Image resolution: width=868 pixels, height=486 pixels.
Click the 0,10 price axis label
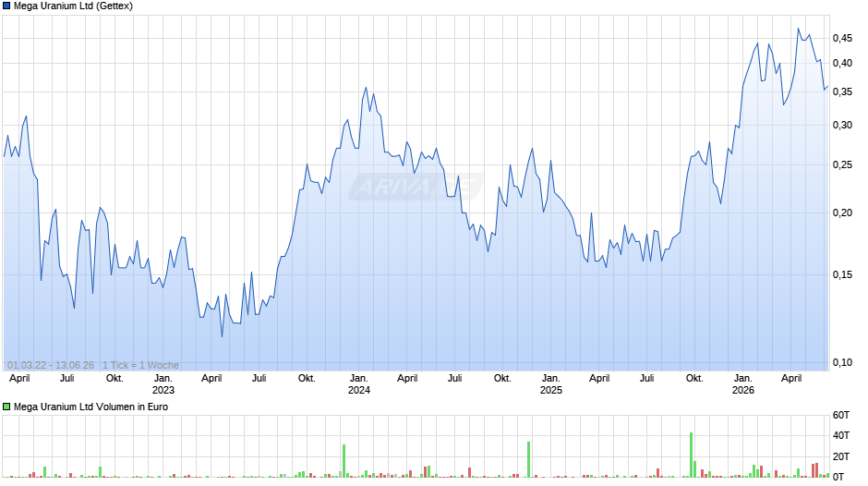tap(842, 362)
